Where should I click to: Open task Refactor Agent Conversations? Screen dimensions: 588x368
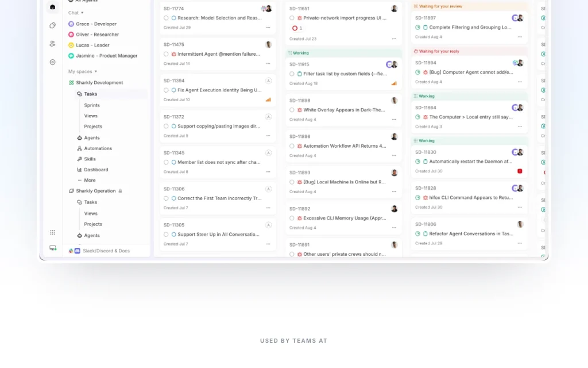tap(471, 233)
